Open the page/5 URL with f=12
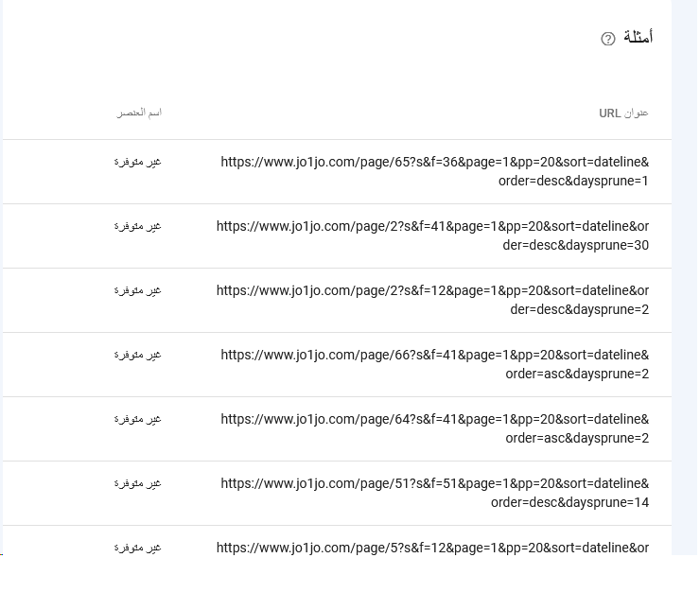700x610 pixels. coord(432,547)
